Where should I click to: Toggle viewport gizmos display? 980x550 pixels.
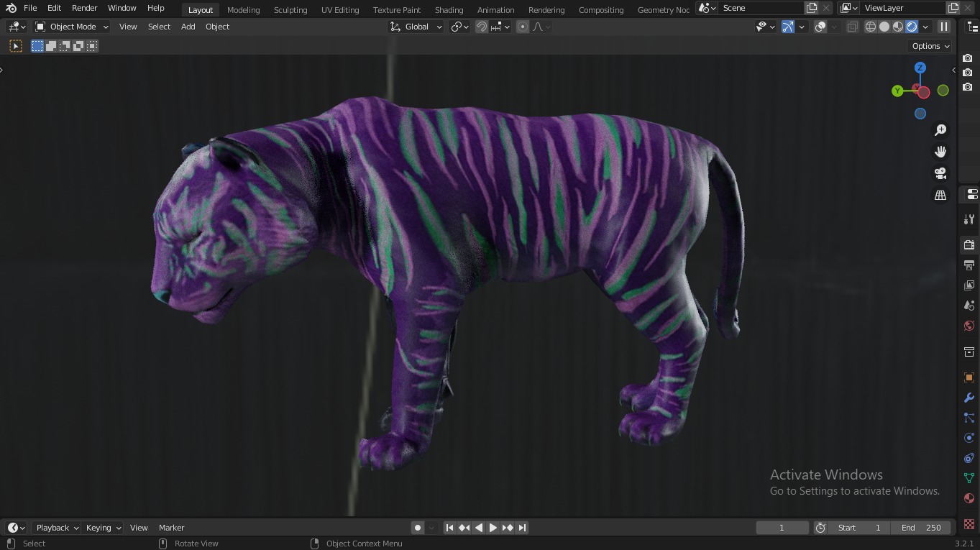(x=788, y=27)
